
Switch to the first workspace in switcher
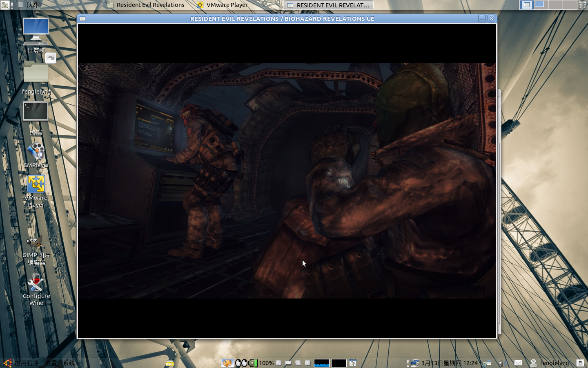tap(526, 4)
